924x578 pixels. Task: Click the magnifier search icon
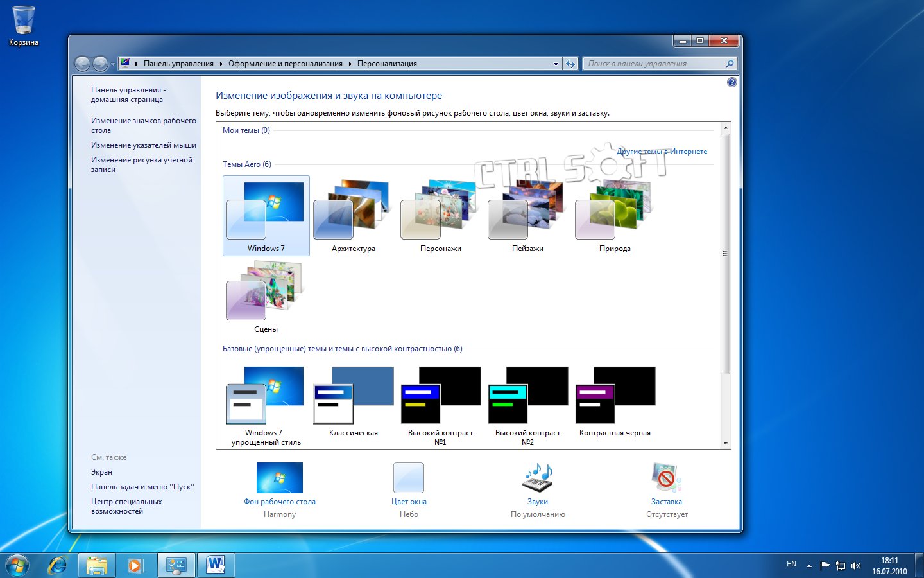coord(730,64)
